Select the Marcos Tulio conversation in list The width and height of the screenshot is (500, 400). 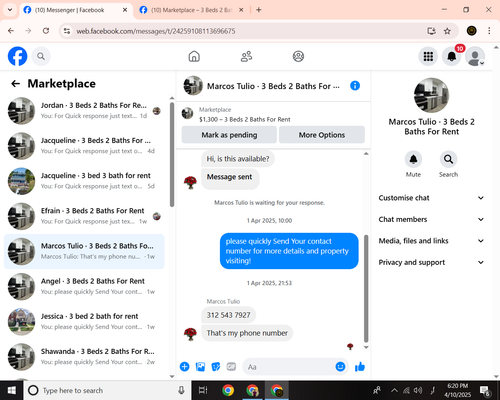coord(84,251)
